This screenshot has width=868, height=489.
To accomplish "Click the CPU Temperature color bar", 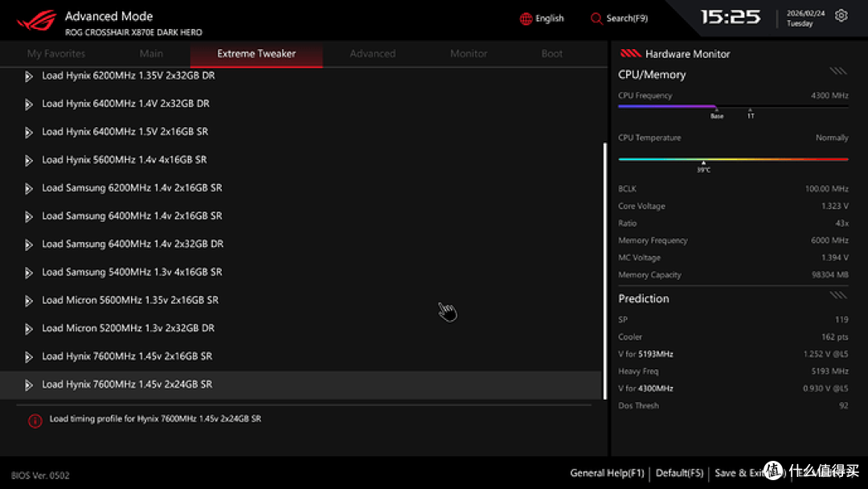I will click(x=733, y=159).
